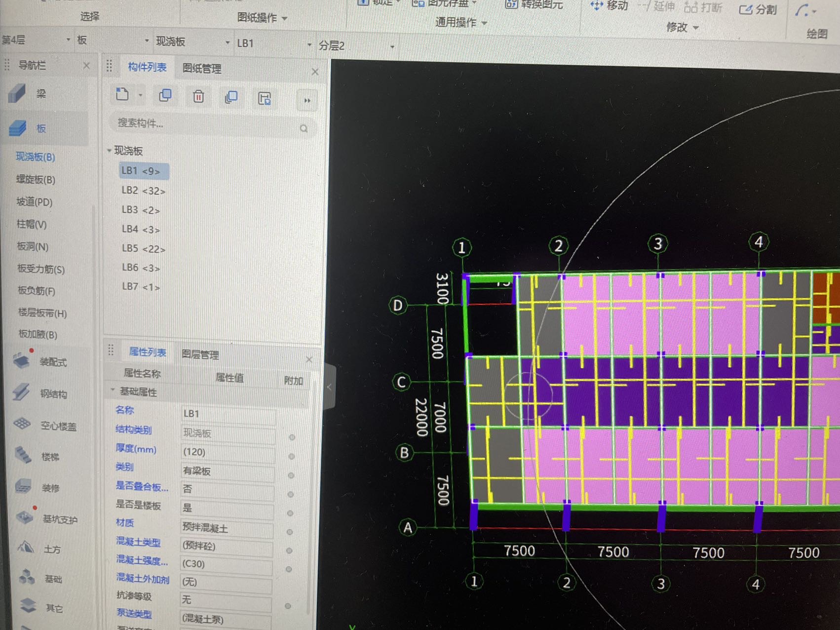Open the 楼梯 (stairs) category icon
This screenshot has height=630, width=840.
[x=23, y=455]
